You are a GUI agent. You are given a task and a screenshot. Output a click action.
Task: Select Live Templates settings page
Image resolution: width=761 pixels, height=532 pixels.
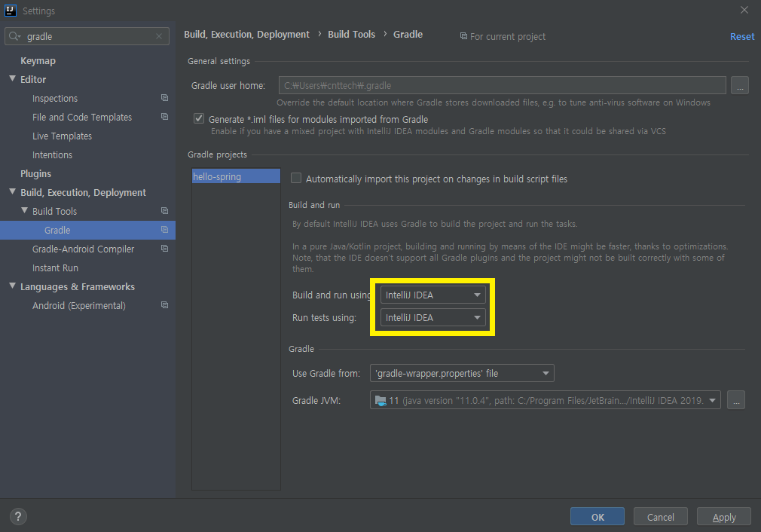click(x=62, y=136)
